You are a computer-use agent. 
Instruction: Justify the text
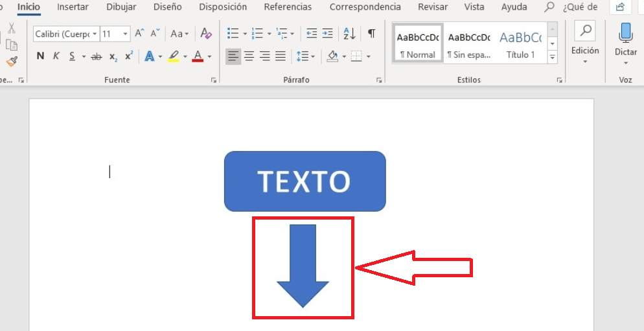(281, 56)
